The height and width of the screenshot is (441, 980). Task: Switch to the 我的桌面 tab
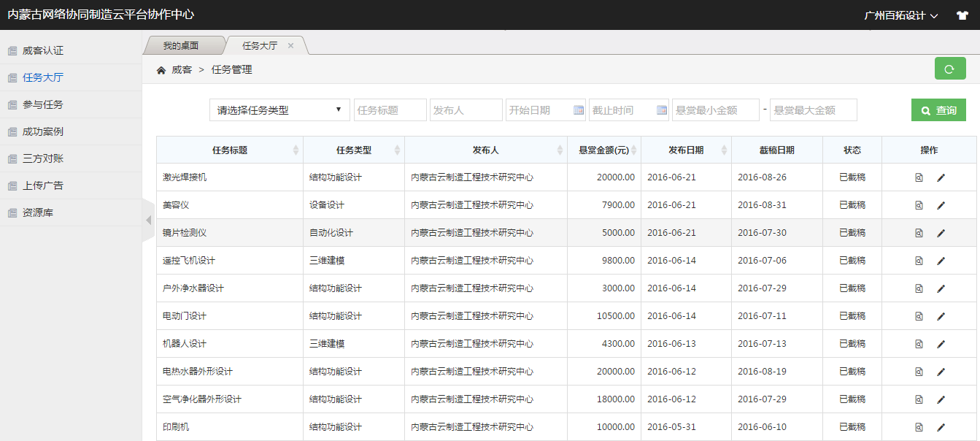180,45
